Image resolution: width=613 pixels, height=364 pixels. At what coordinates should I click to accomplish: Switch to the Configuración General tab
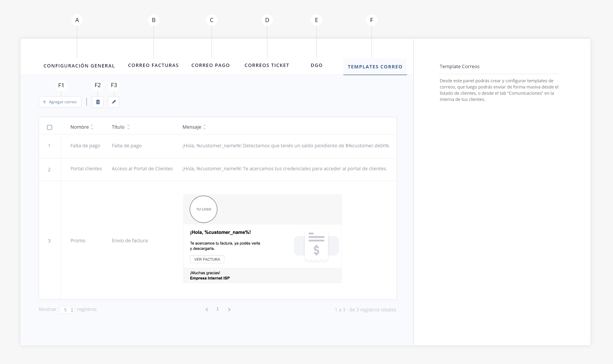coord(79,66)
